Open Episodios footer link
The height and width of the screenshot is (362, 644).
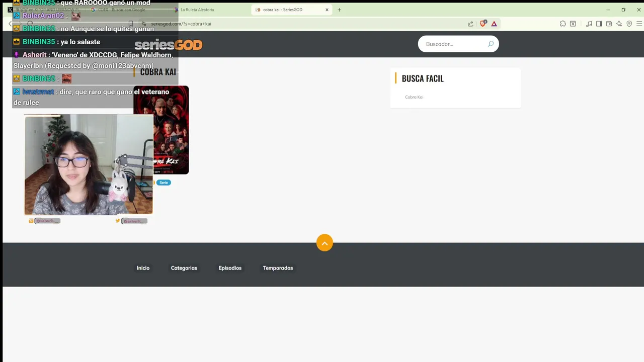230,268
